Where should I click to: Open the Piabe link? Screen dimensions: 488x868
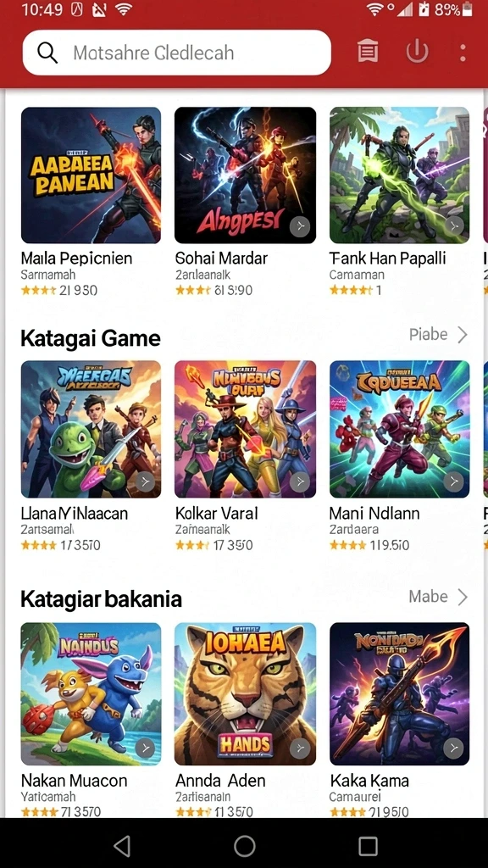click(429, 334)
